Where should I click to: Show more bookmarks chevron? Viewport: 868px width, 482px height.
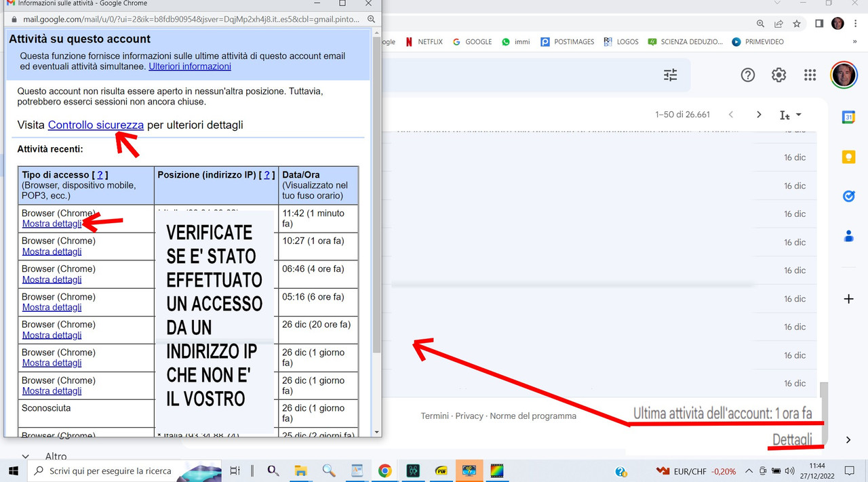pos(856,42)
